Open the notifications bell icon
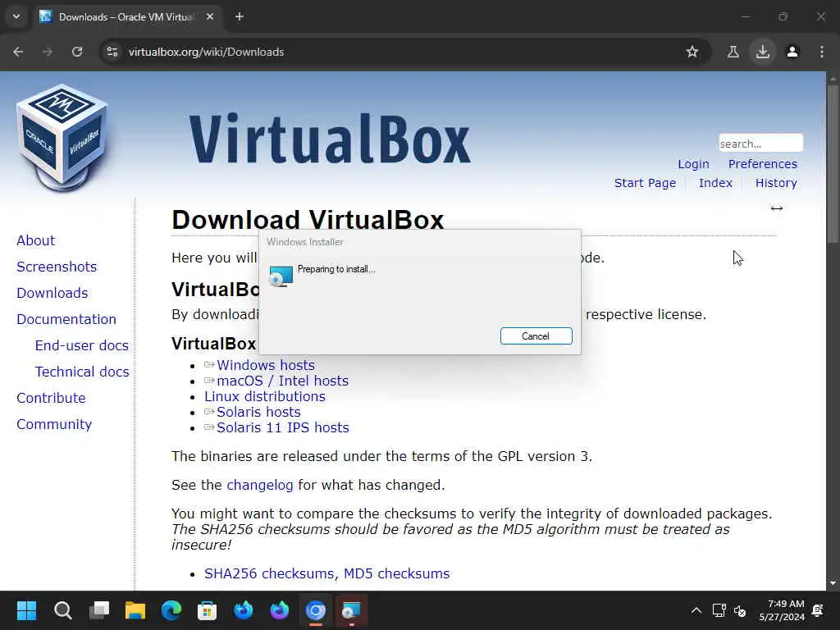This screenshot has height=630, width=840. click(x=818, y=610)
